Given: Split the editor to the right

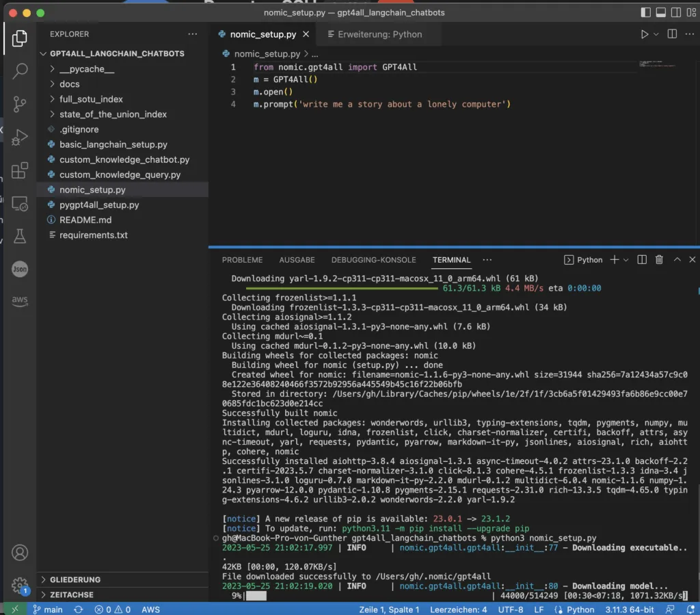Looking at the screenshot, I should tap(672, 34).
